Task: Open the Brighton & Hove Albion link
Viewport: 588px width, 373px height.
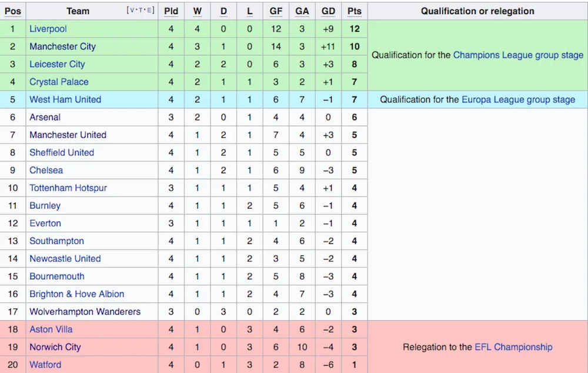Action: tap(77, 294)
